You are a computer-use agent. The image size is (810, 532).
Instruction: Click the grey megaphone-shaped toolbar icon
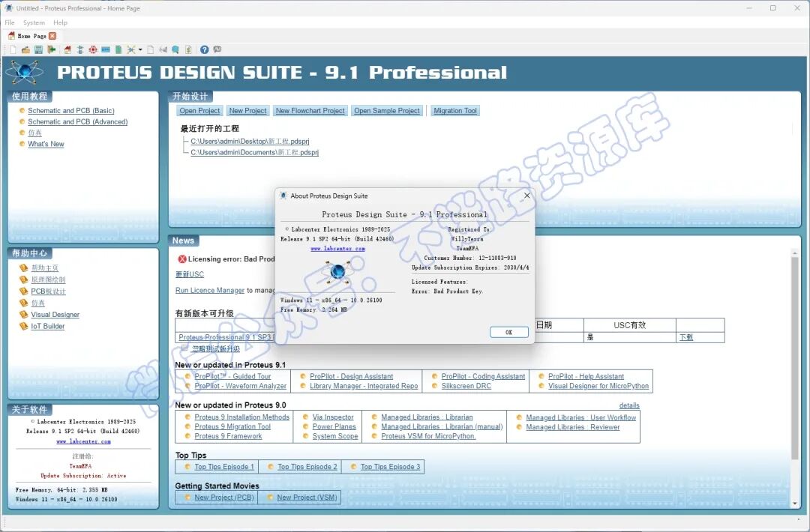pos(163,49)
